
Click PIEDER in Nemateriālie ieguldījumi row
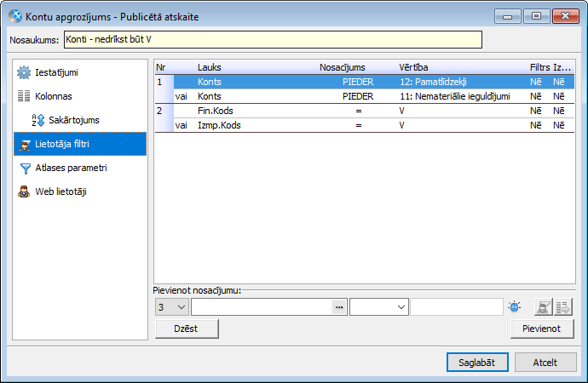358,96
